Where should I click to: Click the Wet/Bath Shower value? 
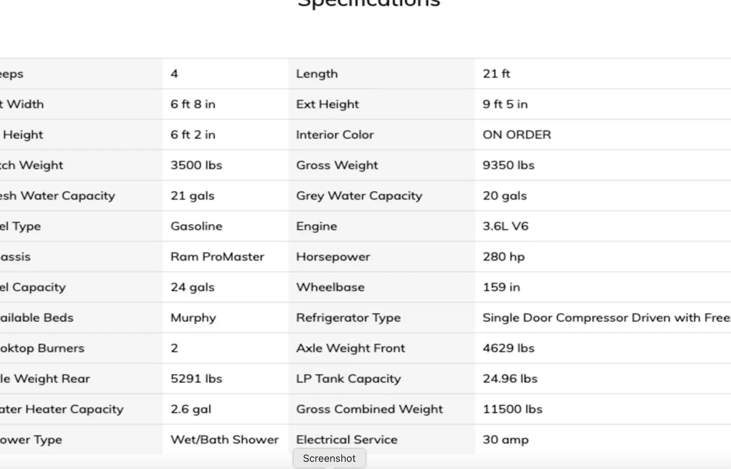224,440
